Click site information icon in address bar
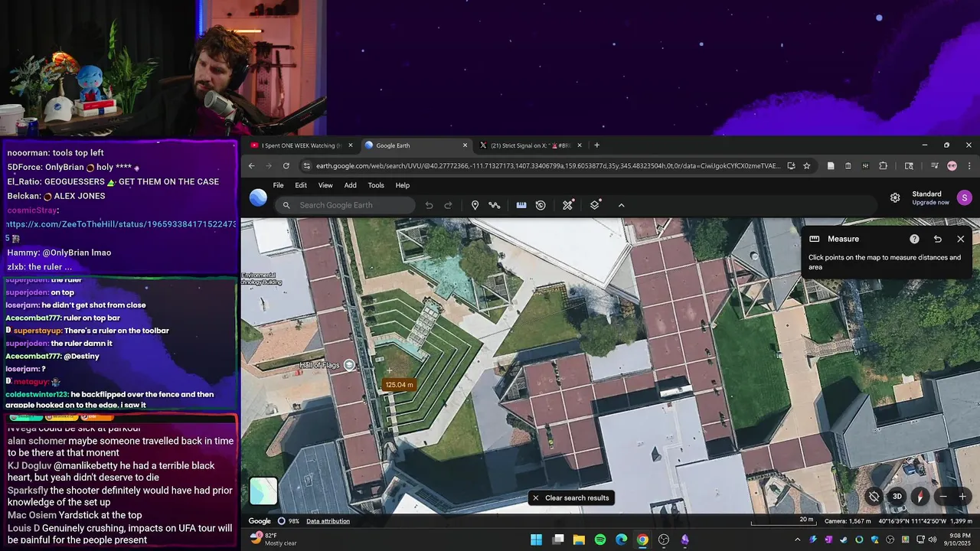Viewport: 980px width, 551px height. [306, 165]
